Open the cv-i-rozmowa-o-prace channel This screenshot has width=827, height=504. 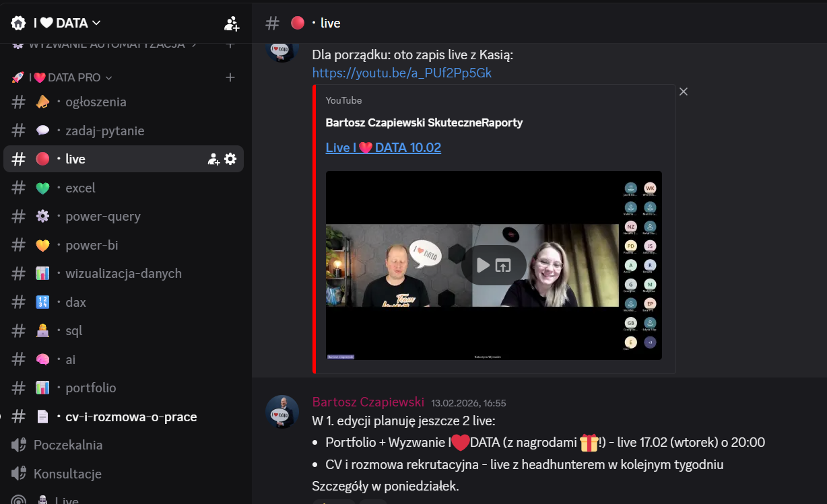[131, 417]
